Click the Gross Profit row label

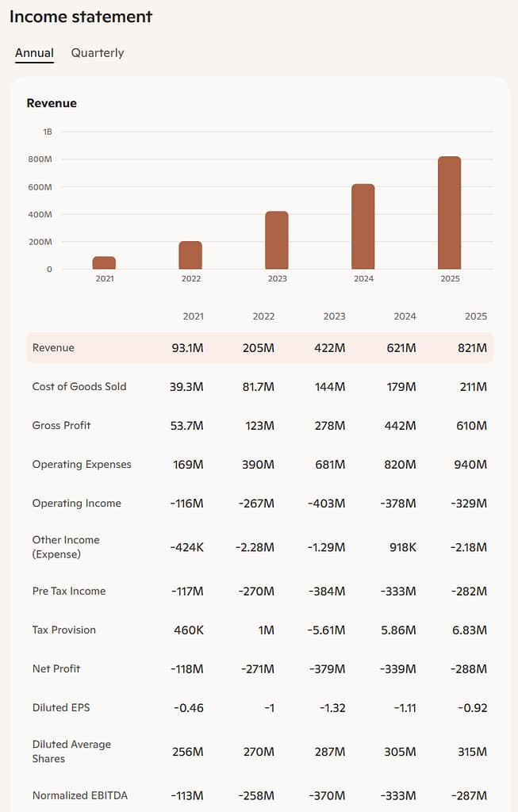(61, 425)
